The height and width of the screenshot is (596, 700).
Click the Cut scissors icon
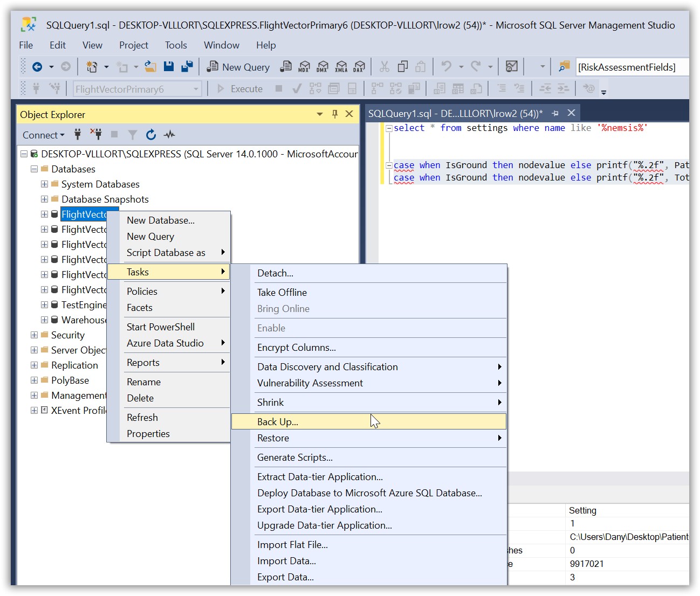385,66
